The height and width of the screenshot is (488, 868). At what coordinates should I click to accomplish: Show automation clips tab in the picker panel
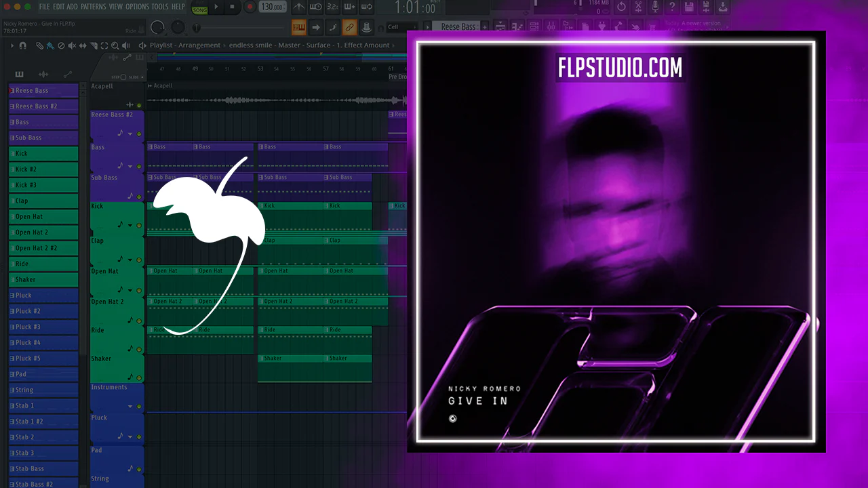68,74
